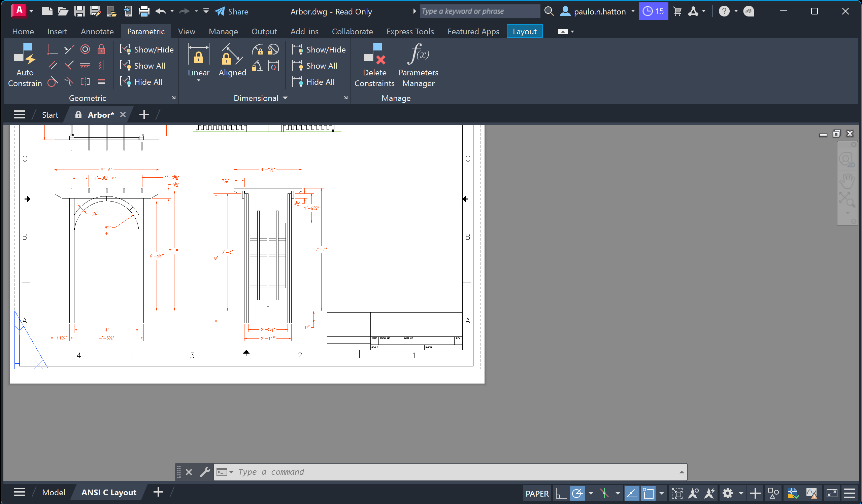Close the Arbor drawing tab
Image resolution: width=862 pixels, height=504 pixels.
click(123, 115)
